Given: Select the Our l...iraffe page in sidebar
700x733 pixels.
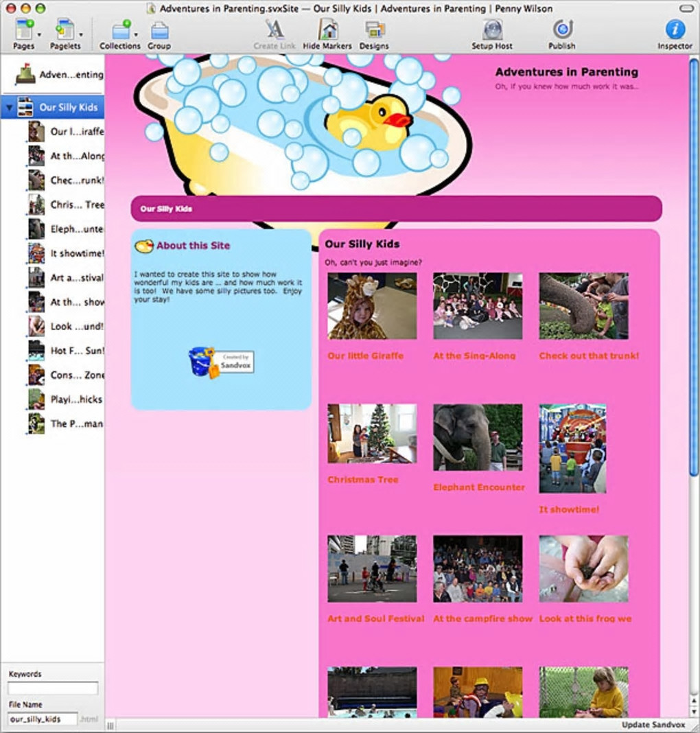Looking at the screenshot, I should click(x=65, y=131).
